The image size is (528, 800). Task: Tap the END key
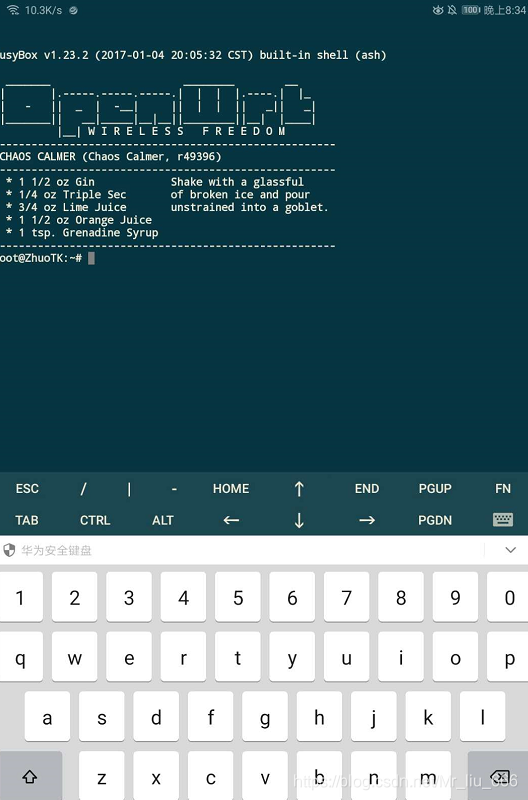tap(367, 489)
